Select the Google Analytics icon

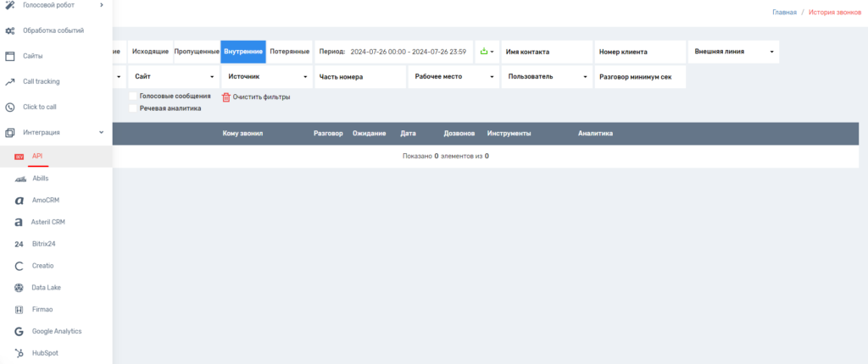pyautogui.click(x=19, y=331)
